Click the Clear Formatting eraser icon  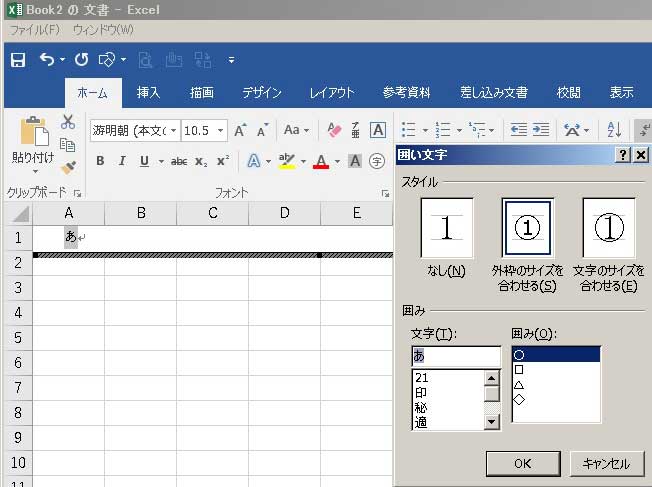[x=334, y=130]
